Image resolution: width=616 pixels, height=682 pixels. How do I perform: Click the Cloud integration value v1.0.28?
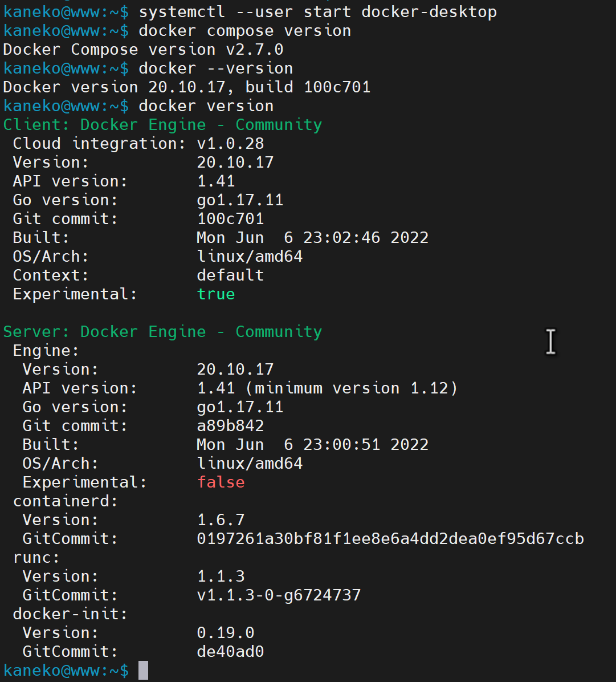coord(230,144)
